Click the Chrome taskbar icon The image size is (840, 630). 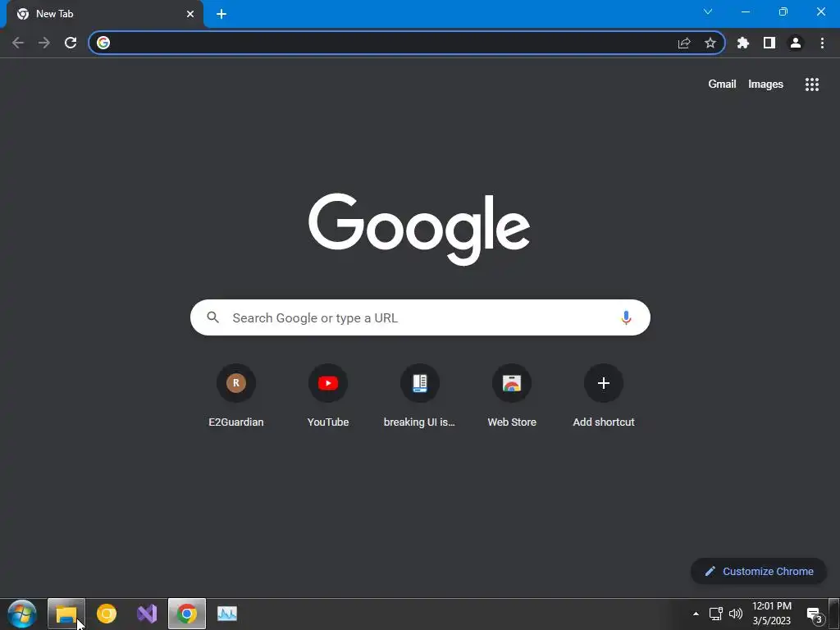[x=187, y=614]
